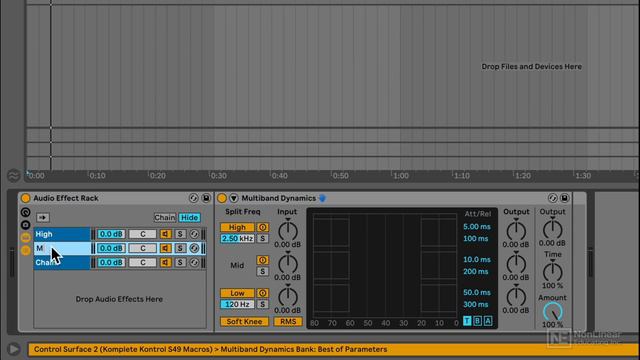The height and width of the screenshot is (360, 640).
Task: Click hot-swap icon in Audio Effect Rack header
Action: (193, 198)
